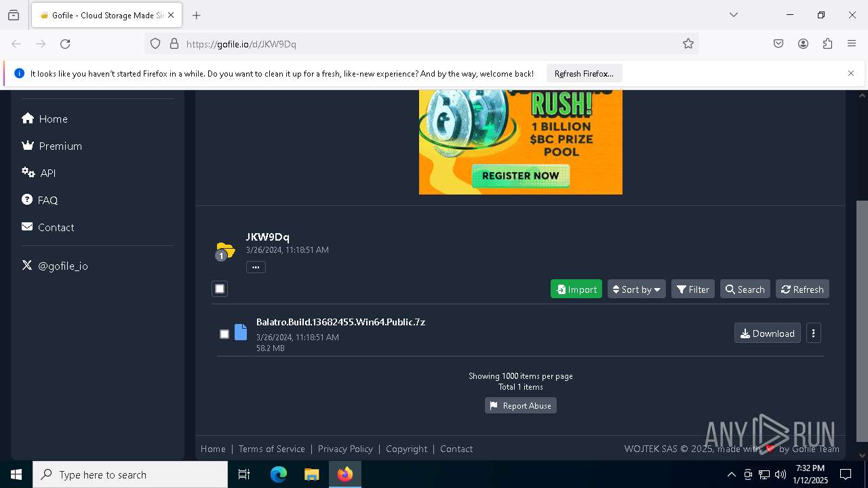Open the Windows Start menu
Screen dimensions: 868x488
point(16,474)
